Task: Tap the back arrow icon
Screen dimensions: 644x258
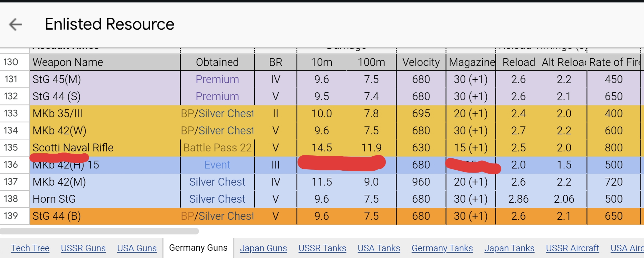Action: 15,24
